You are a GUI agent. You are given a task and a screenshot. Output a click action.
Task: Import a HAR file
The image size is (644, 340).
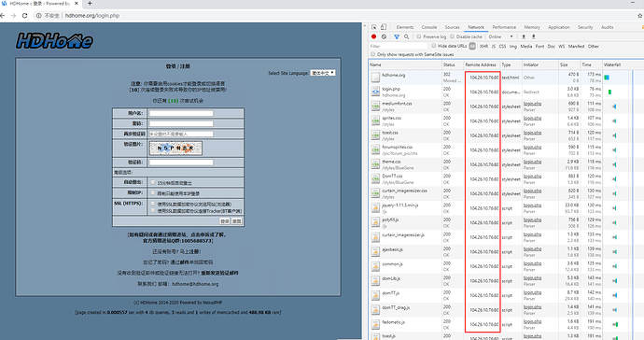pyautogui.click(x=524, y=36)
